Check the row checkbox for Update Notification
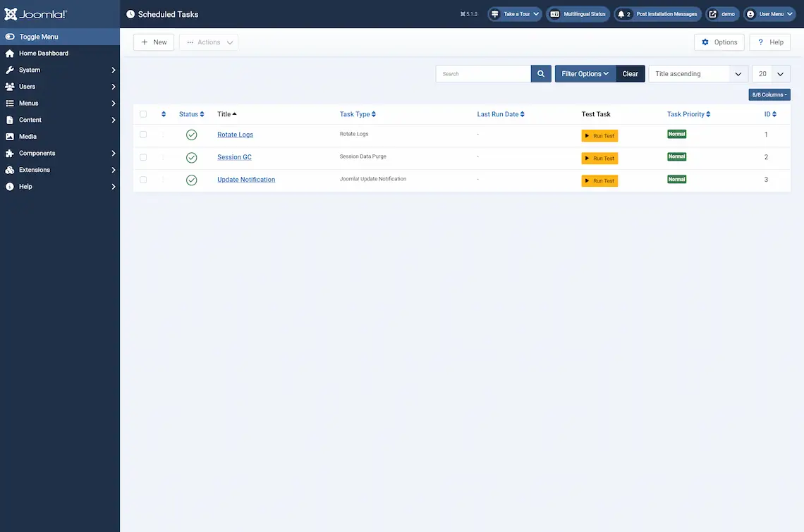The width and height of the screenshot is (804, 532). (143, 180)
